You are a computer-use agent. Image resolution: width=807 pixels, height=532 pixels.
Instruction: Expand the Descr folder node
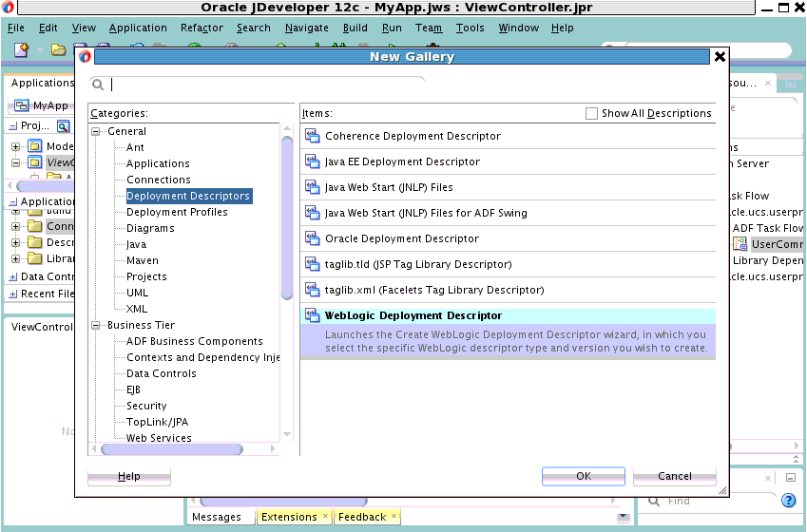[x=15, y=242]
